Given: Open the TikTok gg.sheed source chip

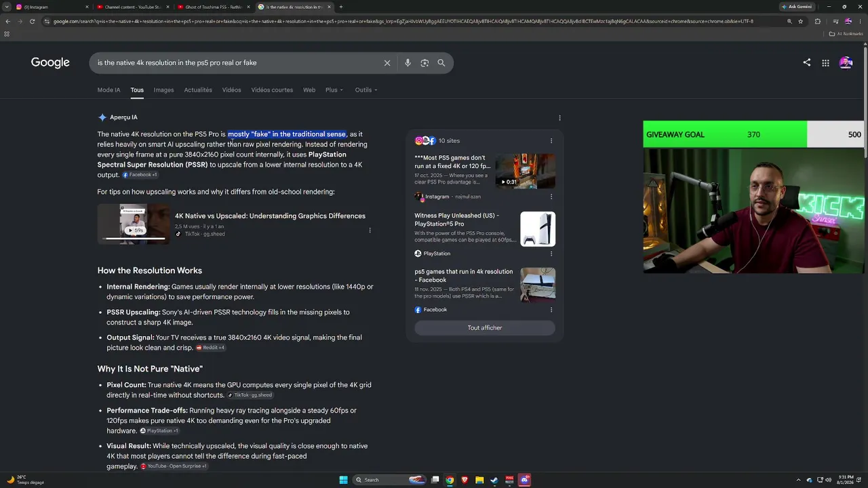Looking at the screenshot, I should 250,395.
